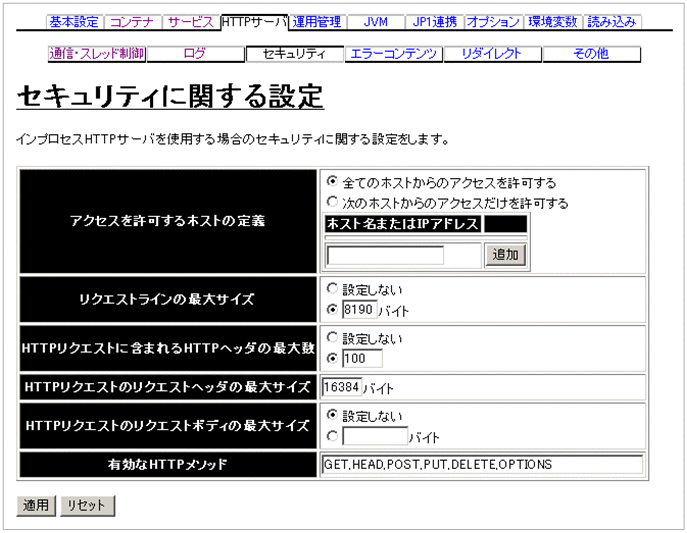
Task: Go to the 環境変数 tab
Action: click(552, 21)
